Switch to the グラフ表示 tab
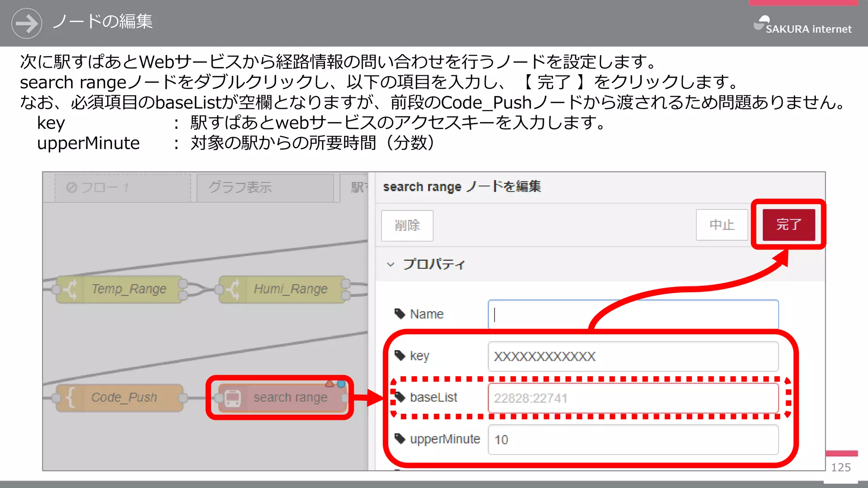 (x=266, y=188)
